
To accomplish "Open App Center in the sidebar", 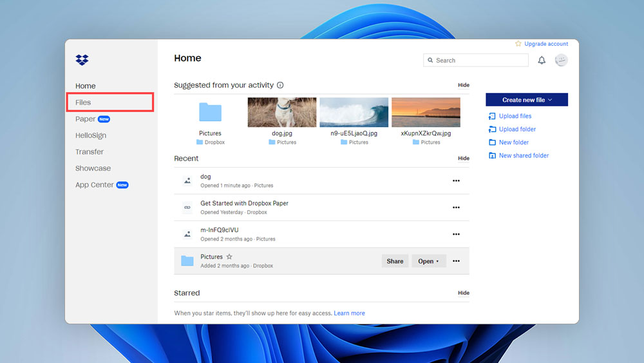I will click(95, 184).
